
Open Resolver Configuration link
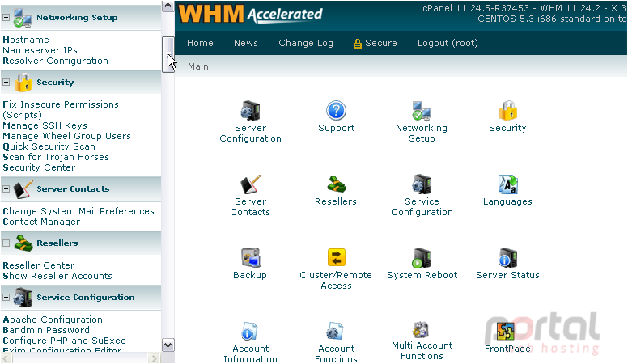[55, 61]
